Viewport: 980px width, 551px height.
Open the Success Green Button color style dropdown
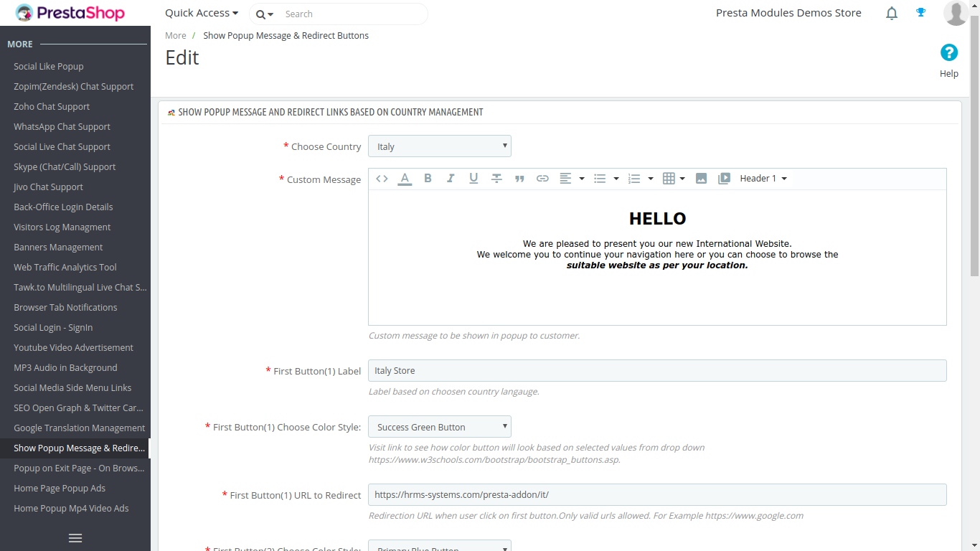coord(440,427)
